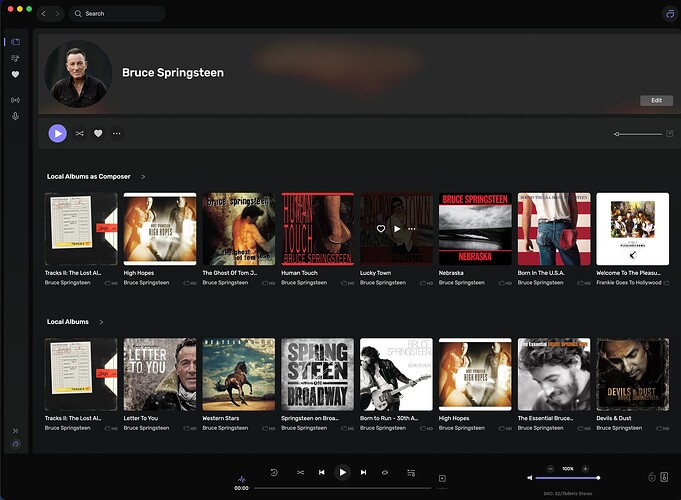Click the playback progress bar
681x500 pixels.
342,488
